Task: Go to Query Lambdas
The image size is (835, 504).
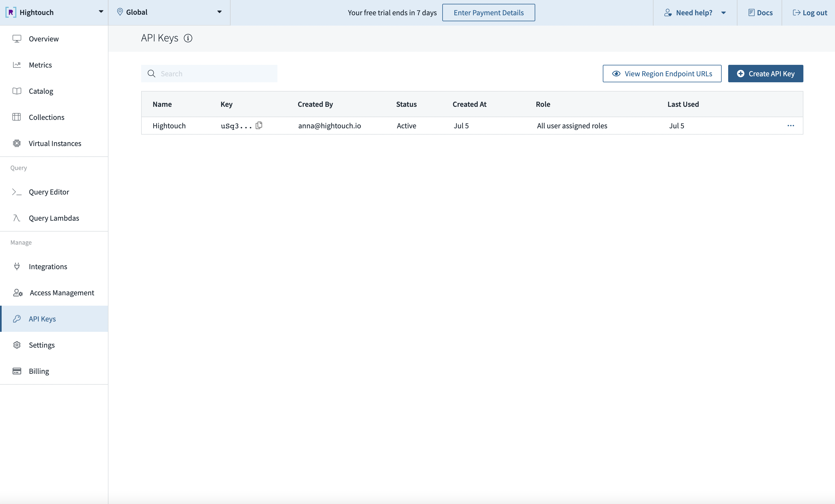Action: click(x=54, y=218)
